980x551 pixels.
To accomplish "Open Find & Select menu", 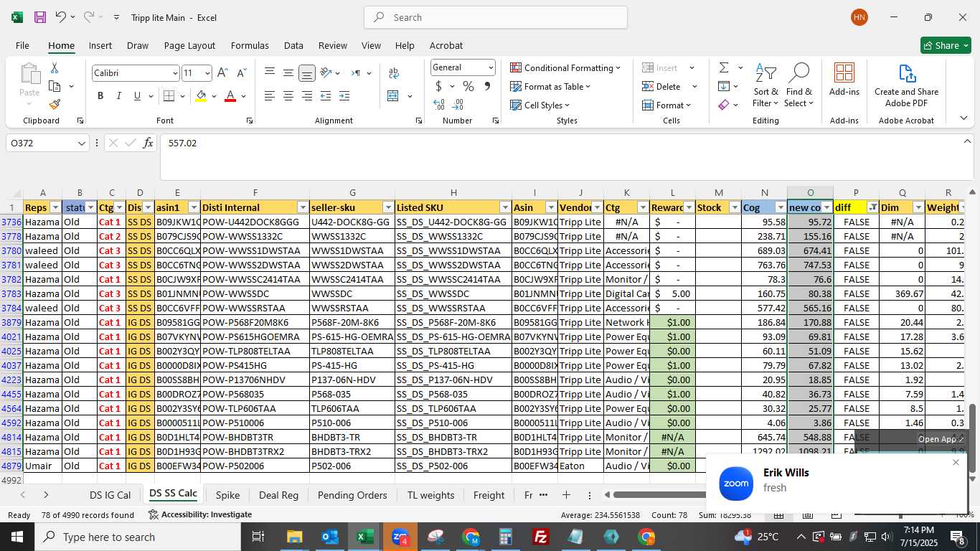I will coord(799,86).
